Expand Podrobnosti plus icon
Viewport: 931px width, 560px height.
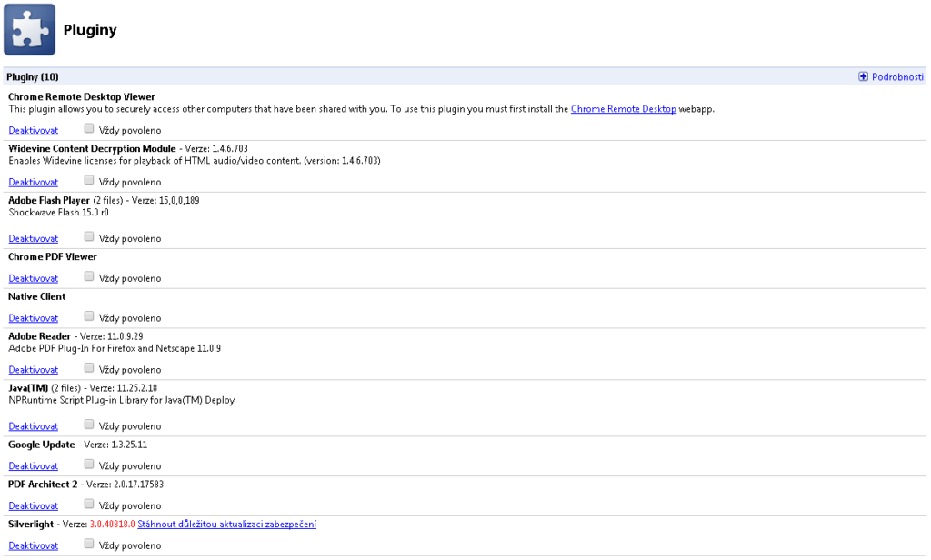tap(864, 77)
